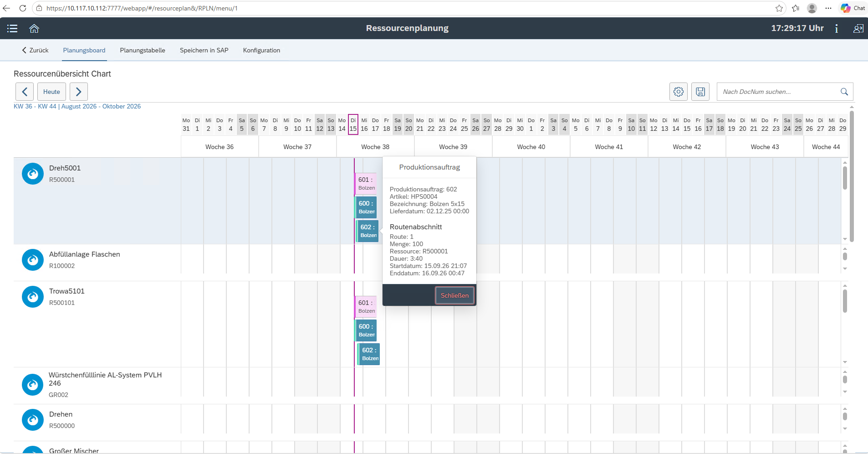Click the Woche 41 week header

pos(609,147)
